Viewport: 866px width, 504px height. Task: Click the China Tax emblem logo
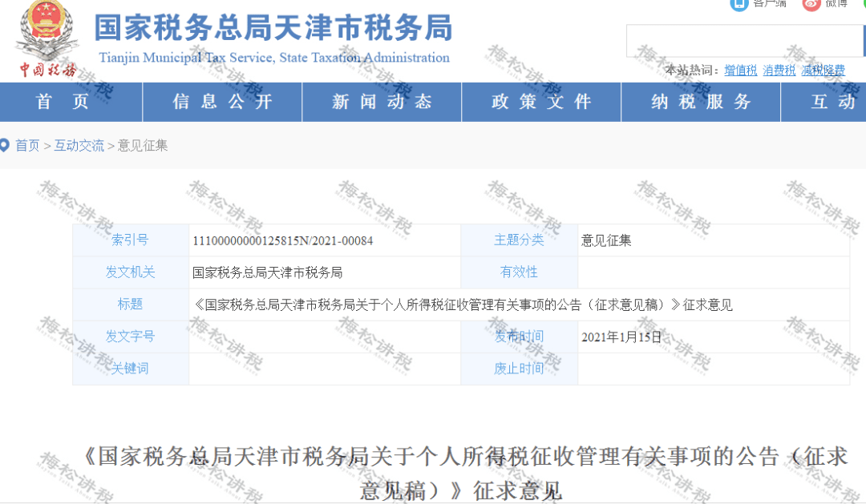pos(48,36)
